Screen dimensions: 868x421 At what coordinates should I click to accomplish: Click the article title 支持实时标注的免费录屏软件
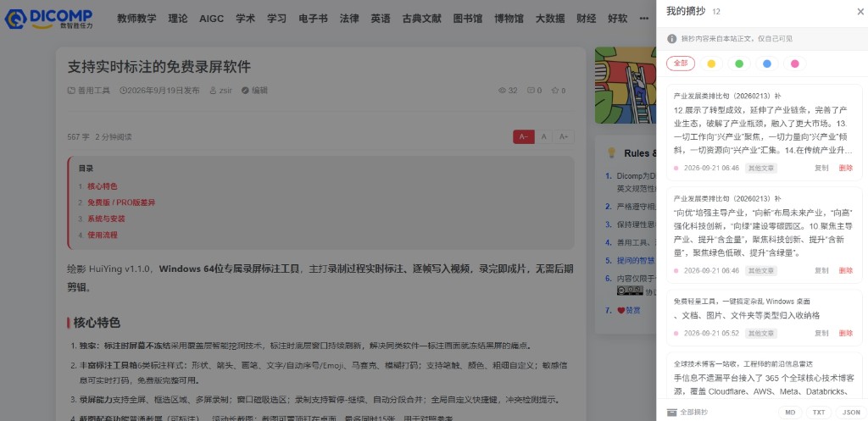click(x=159, y=68)
